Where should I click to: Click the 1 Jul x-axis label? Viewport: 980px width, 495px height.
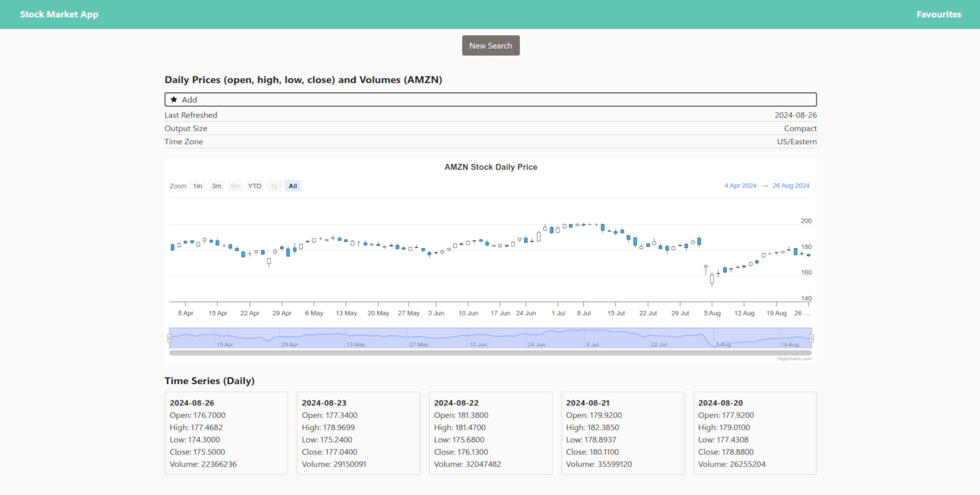[558, 313]
